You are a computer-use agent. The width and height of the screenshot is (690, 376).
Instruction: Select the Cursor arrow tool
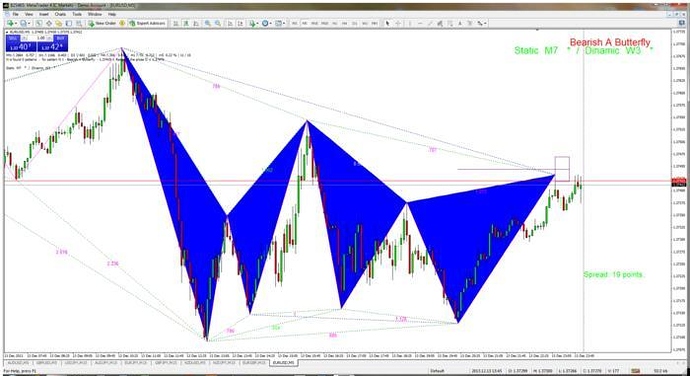[387, 23]
